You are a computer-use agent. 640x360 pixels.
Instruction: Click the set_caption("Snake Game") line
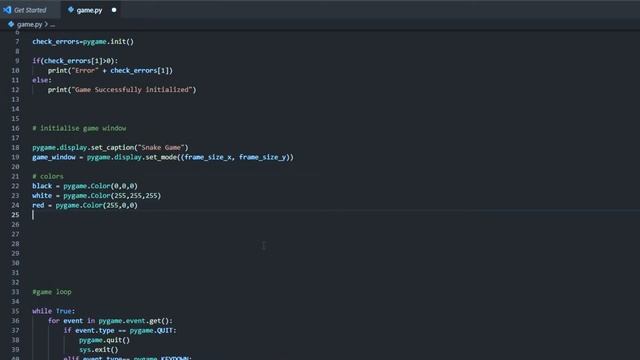click(x=110, y=147)
